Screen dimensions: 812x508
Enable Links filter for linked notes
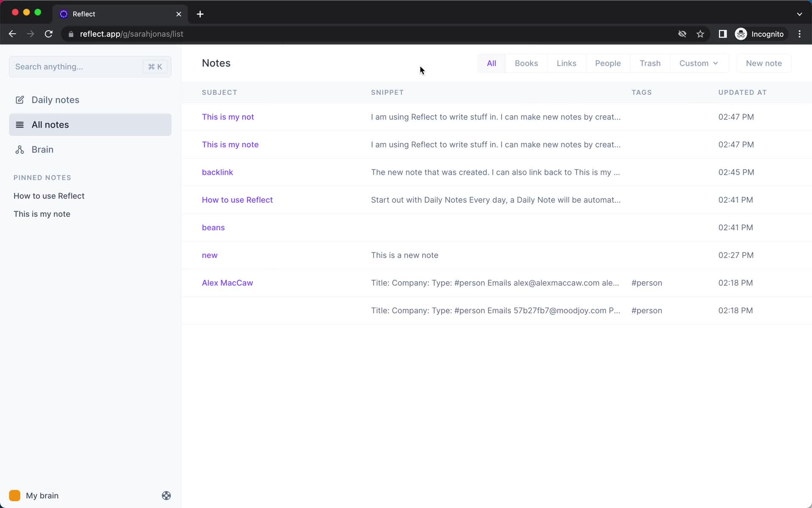(x=566, y=63)
